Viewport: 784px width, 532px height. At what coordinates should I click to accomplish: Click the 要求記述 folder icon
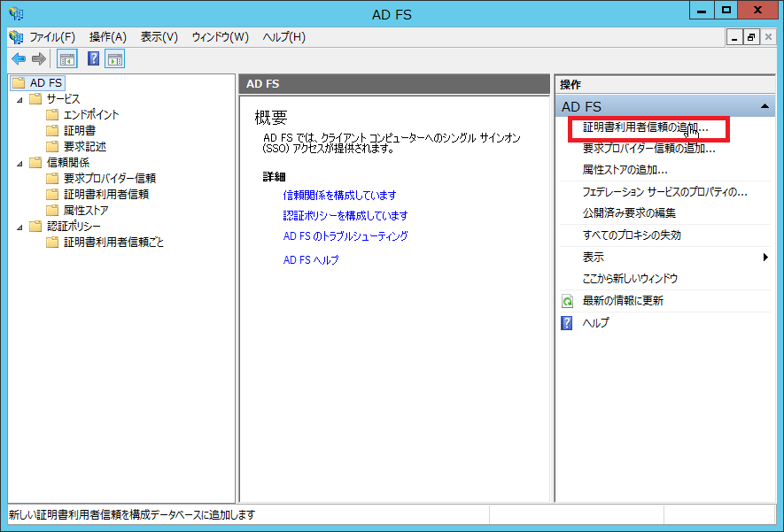click(x=52, y=146)
